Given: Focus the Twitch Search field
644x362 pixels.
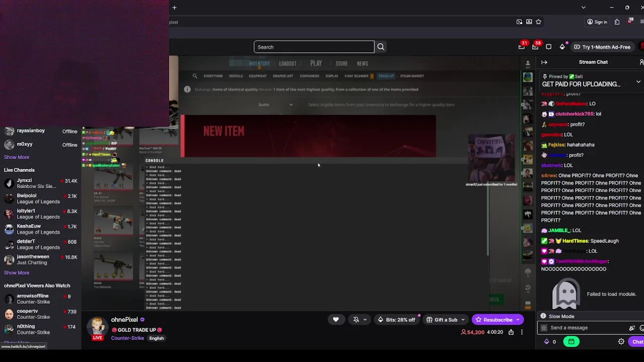Looking at the screenshot, I should [314, 47].
